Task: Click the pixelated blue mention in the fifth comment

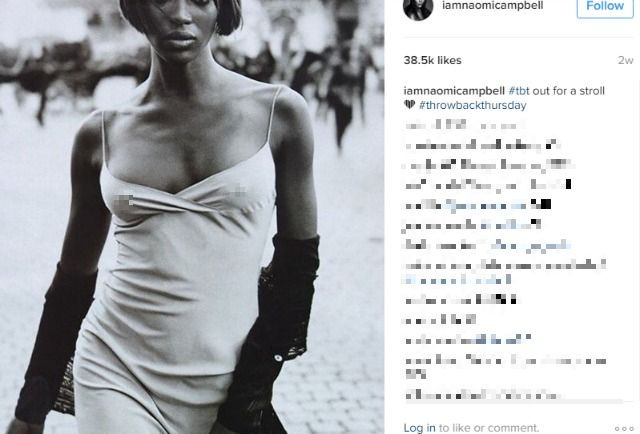Action: [x=485, y=205]
